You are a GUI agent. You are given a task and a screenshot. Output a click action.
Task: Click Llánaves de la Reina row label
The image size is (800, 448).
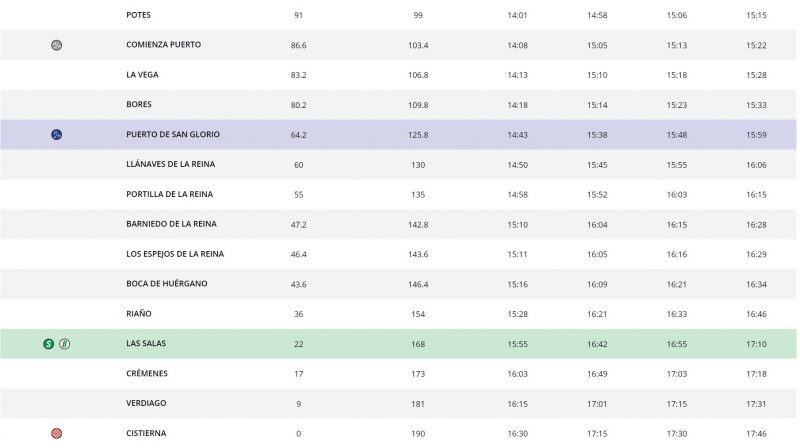[x=170, y=165]
